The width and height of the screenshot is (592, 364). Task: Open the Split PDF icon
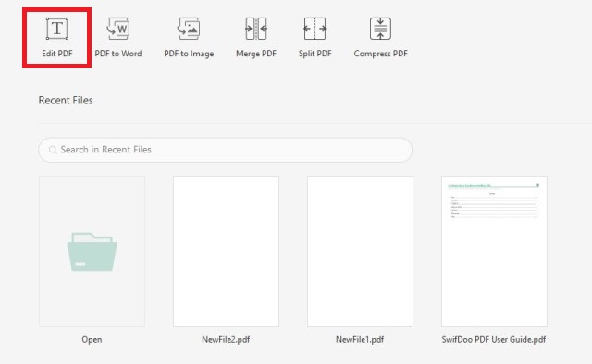(x=314, y=29)
